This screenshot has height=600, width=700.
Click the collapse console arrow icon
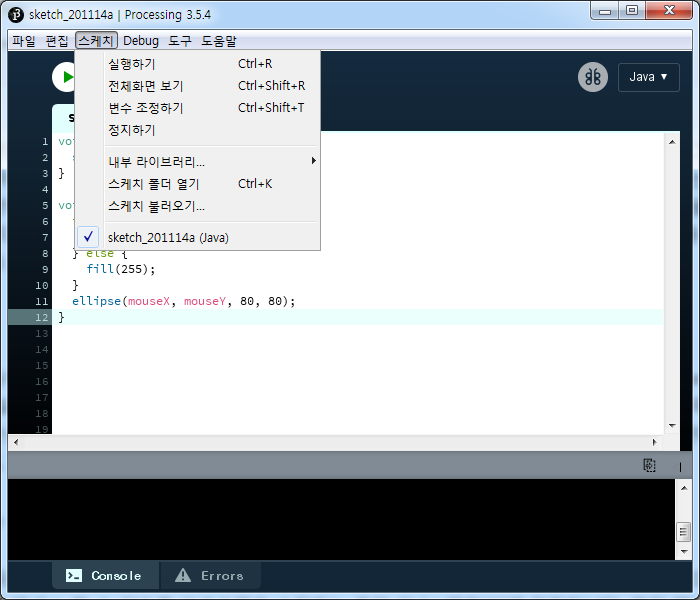click(677, 467)
